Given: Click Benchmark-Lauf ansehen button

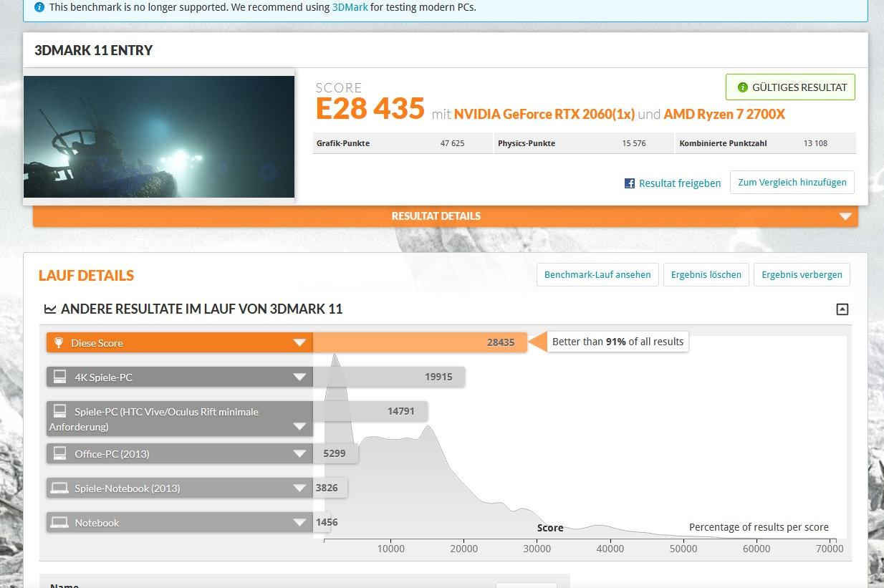Looking at the screenshot, I should pyautogui.click(x=597, y=275).
